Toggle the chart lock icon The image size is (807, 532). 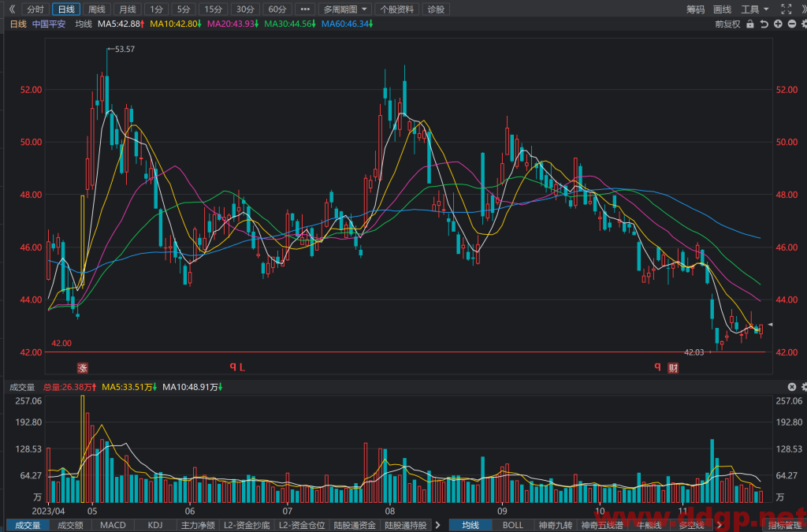(x=750, y=24)
